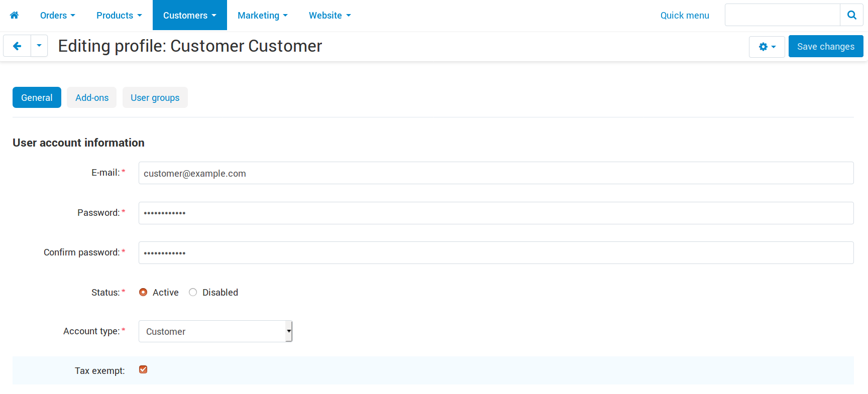
Task: Click the Save changes button
Action: [x=826, y=46]
